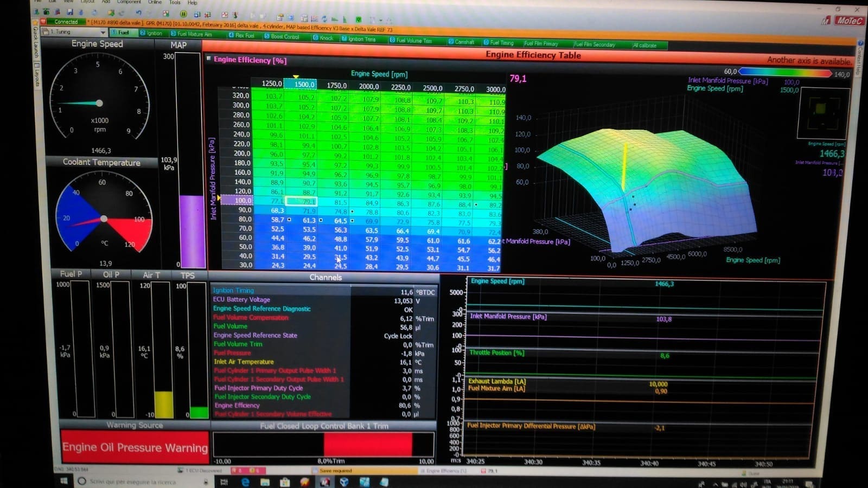Open the Component menu
Viewport: 868px width, 488px height.
tap(129, 2)
